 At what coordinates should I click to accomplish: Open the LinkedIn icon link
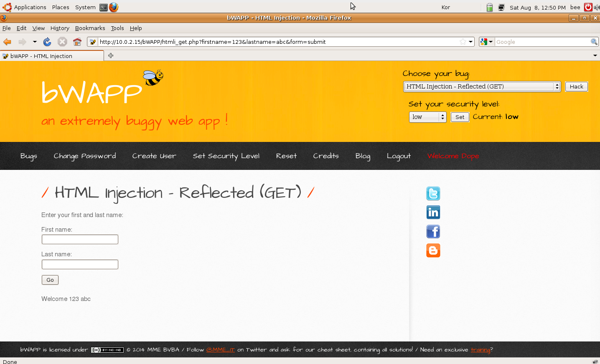(x=433, y=212)
